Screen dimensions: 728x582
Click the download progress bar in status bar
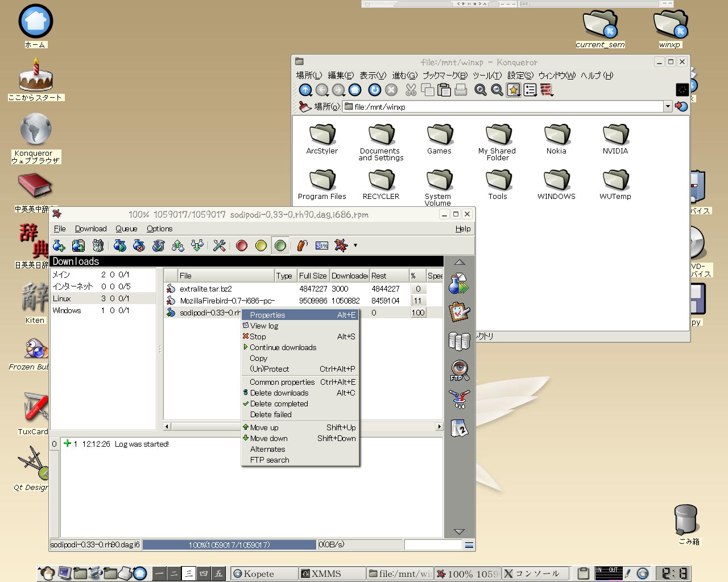click(x=229, y=544)
